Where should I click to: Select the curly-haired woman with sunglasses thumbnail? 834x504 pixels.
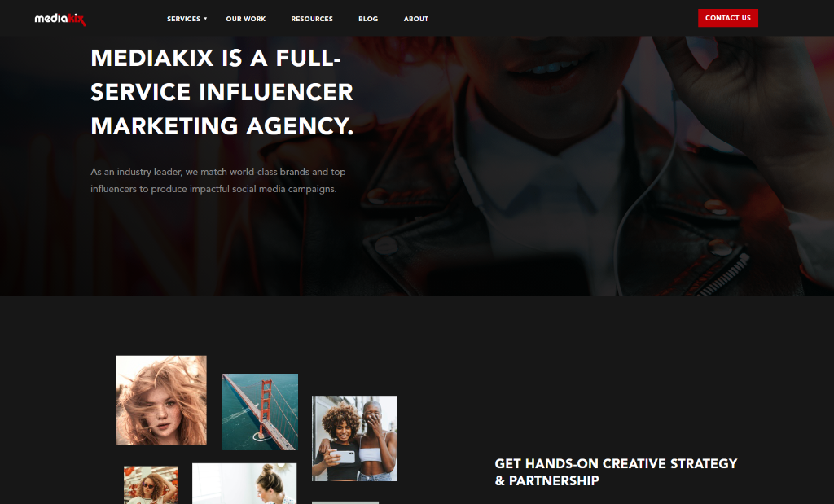click(x=151, y=484)
